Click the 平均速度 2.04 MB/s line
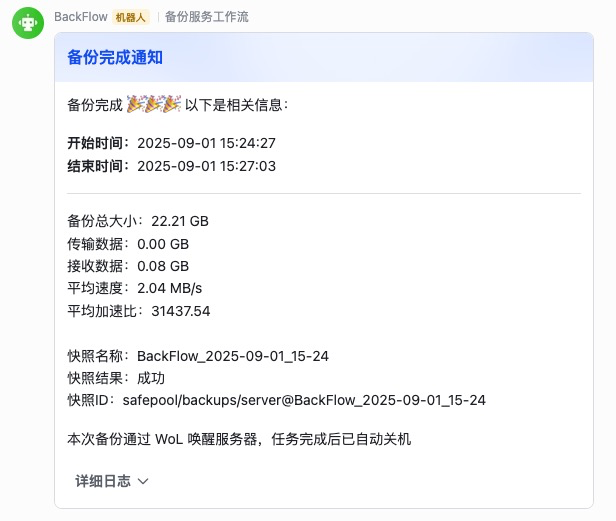The height and width of the screenshot is (521, 616). pos(134,288)
